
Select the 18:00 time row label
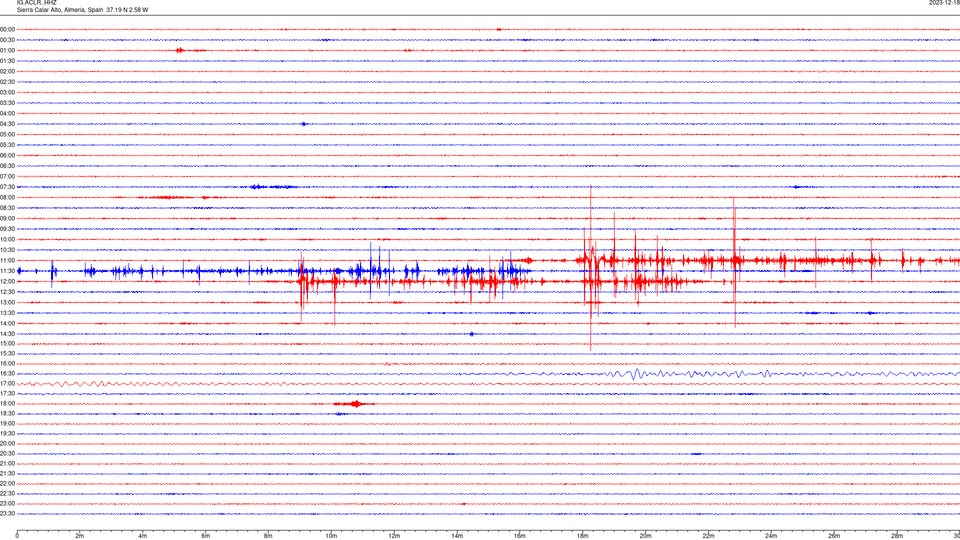point(7,403)
